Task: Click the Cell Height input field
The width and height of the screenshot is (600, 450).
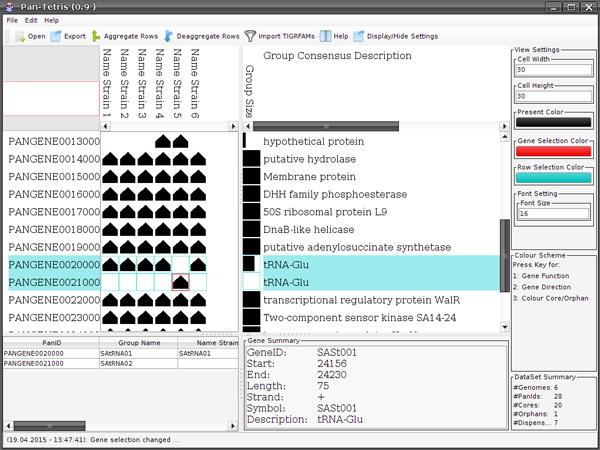Action: [x=554, y=96]
